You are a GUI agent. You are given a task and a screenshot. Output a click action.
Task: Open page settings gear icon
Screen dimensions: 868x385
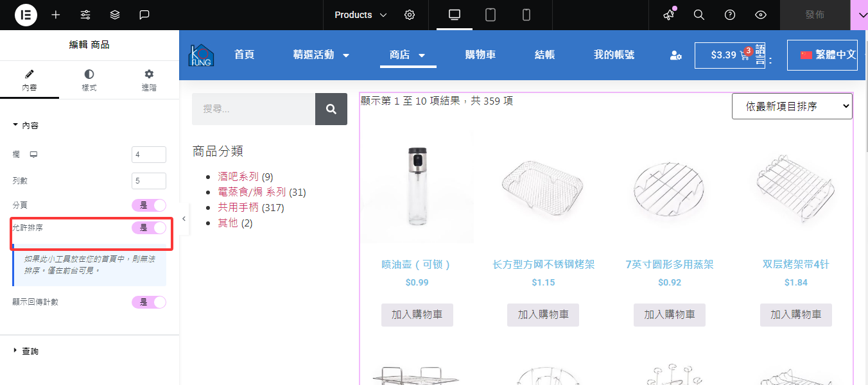pyautogui.click(x=410, y=15)
